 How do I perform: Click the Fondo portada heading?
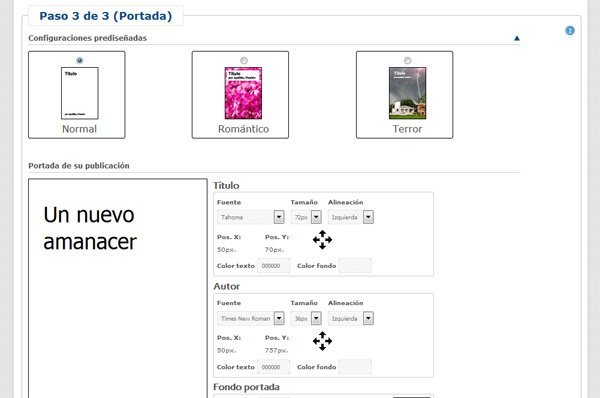click(246, 387)
